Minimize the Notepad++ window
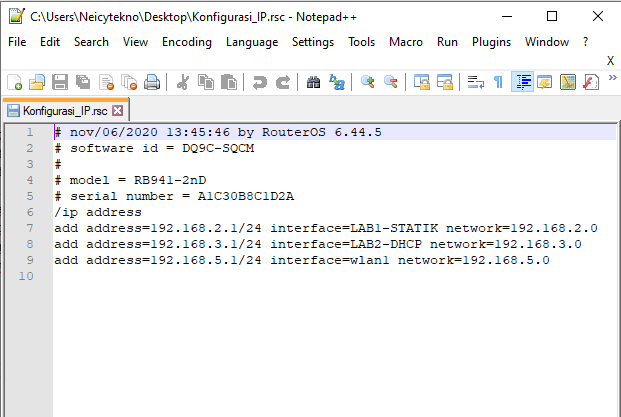 507,16
